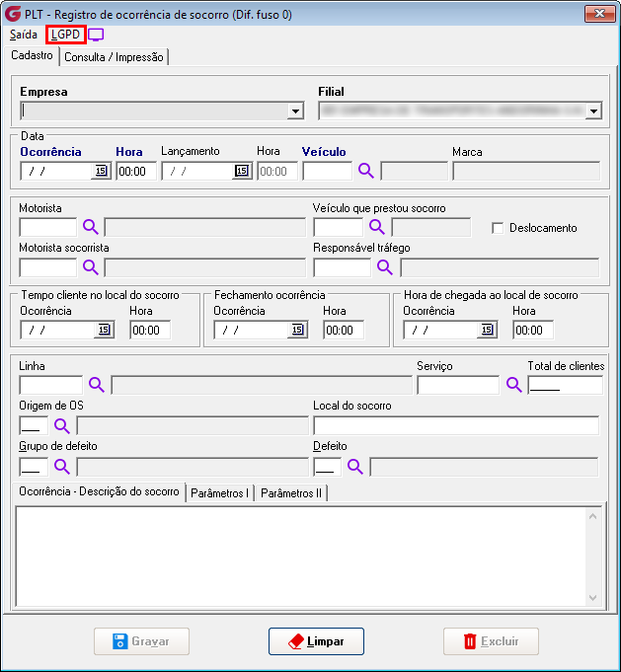
Task: Expand the Empresa dropdown
Action: click(295, 112)
